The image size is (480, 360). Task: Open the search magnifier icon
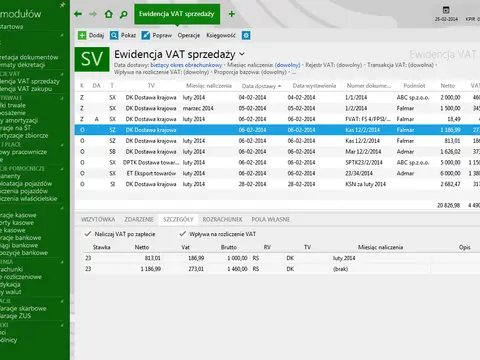[x=124, y=14]
